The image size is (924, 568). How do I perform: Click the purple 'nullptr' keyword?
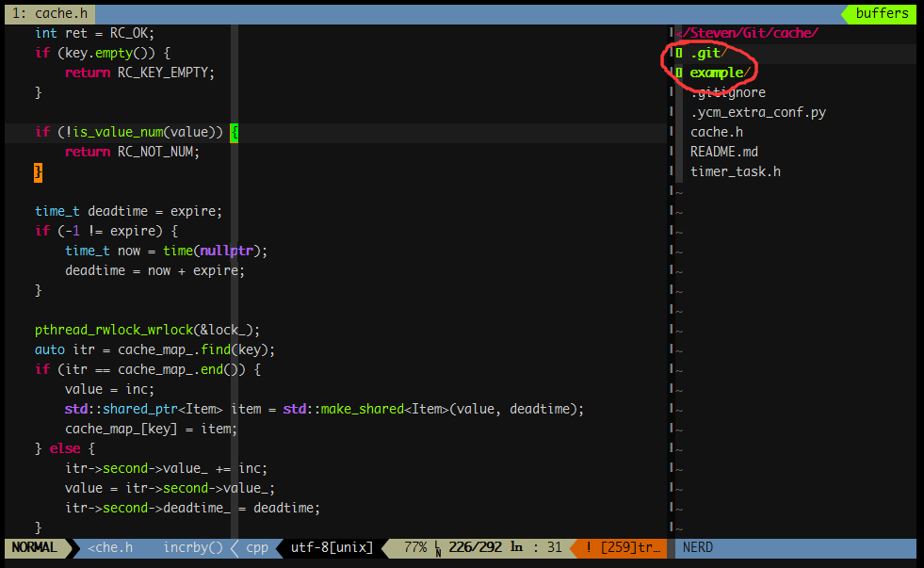(x=226, y=251)
